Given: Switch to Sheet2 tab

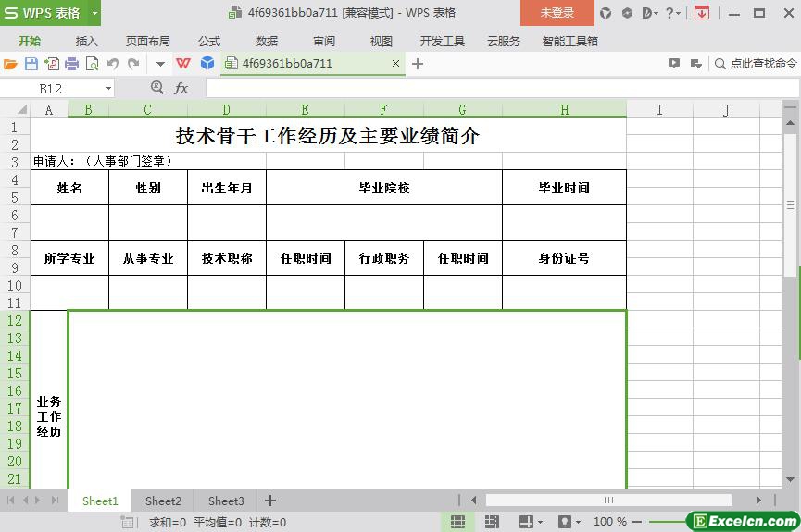Looking at the screenshot, I should (163, 501).
